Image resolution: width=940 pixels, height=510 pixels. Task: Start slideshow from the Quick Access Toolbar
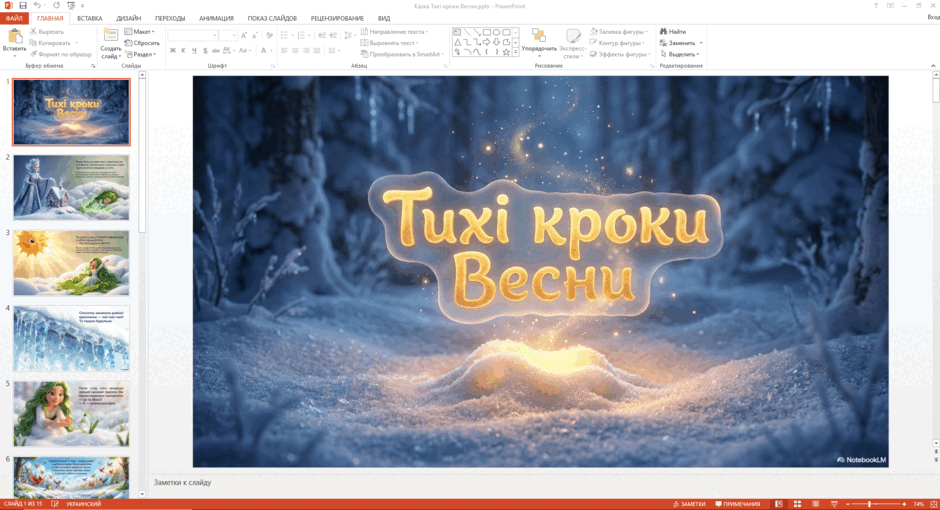tap(71, 5)
